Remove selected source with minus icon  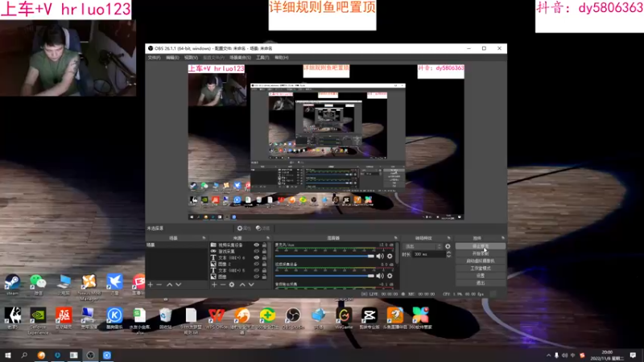click(x=223, y=285)
